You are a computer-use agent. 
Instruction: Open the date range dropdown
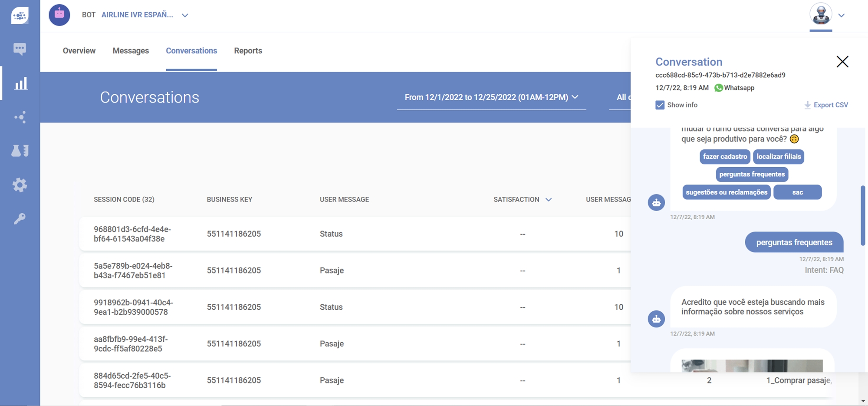pyautogui.click(x=491, y=97)
